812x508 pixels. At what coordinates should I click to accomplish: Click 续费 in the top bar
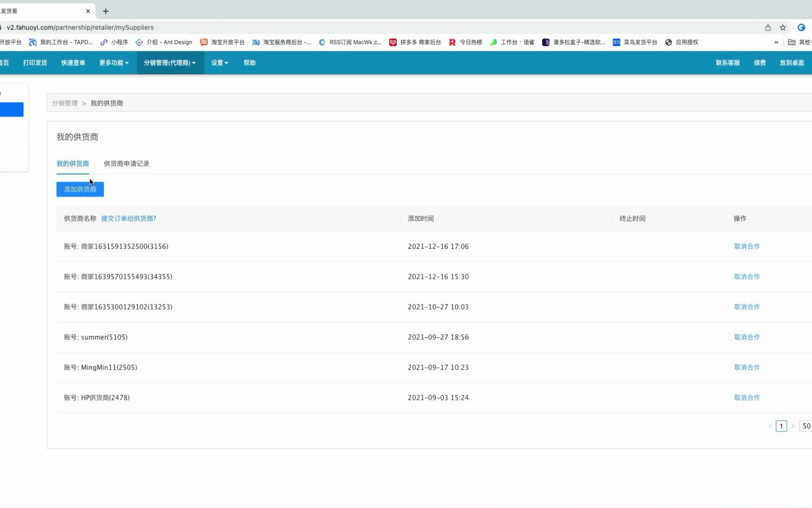(x=760, y=63)
